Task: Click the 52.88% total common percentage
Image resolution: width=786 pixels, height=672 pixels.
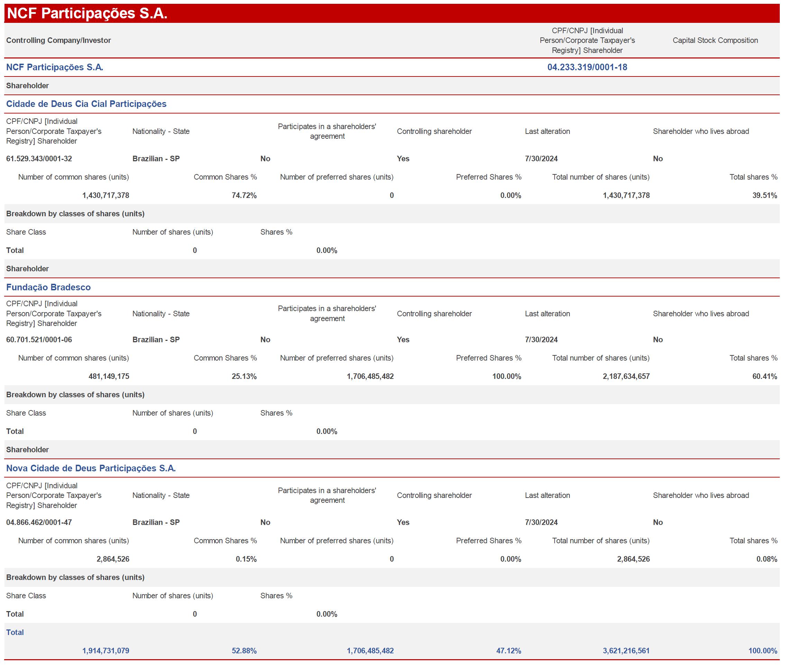Action: 244,651
